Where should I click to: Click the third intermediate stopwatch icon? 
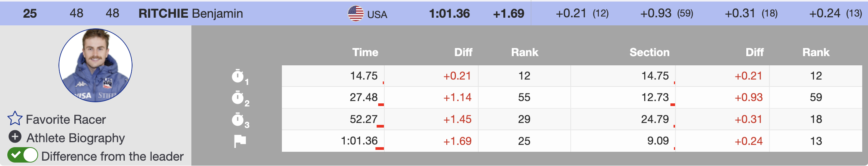tap(238, 120)
